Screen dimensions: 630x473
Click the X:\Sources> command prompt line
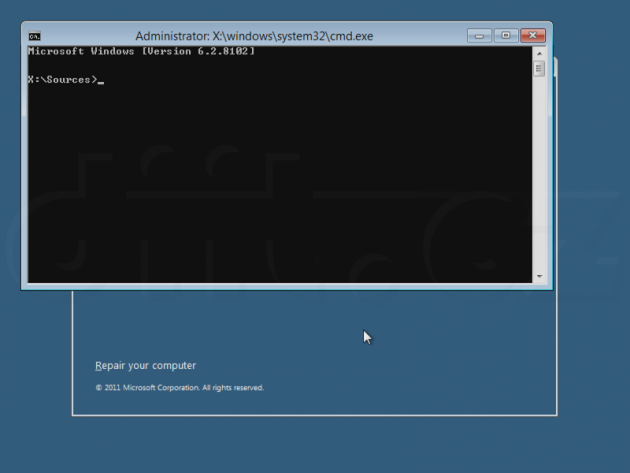66,80
